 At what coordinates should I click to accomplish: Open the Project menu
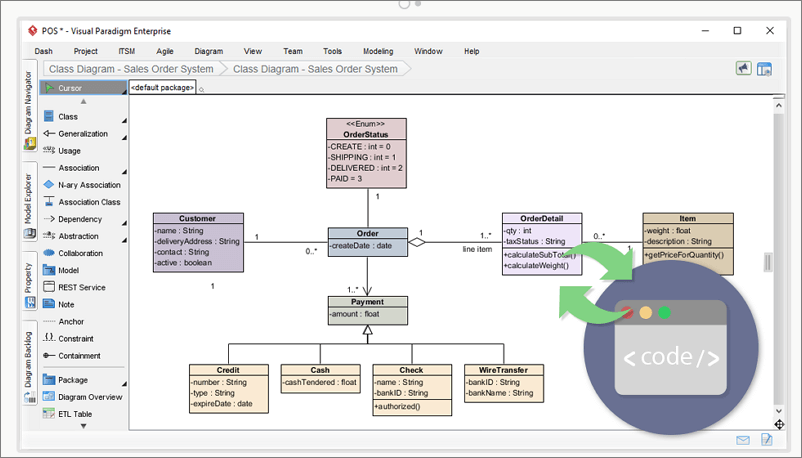coord(85,51)
